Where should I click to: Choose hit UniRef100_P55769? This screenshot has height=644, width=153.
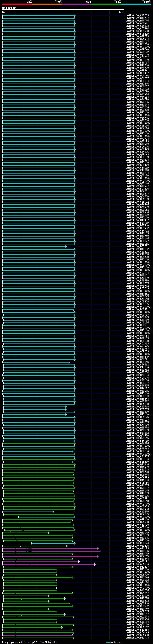[137, 289]
